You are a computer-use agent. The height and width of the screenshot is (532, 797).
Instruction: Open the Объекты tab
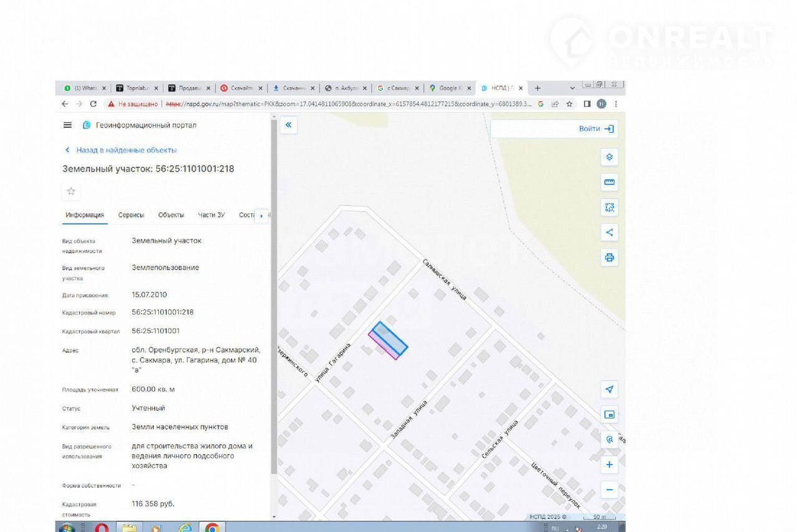pyautogui.click(x=171, y=215)
